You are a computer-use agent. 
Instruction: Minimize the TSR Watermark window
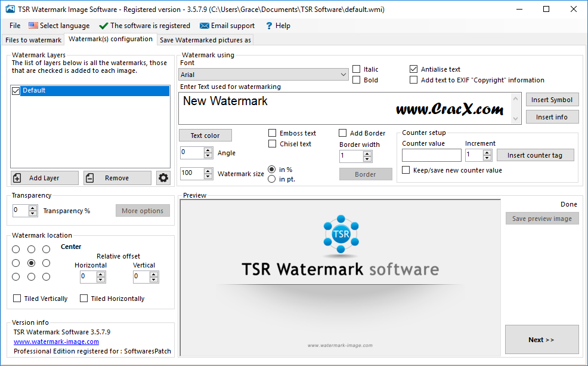coord(519,9)
